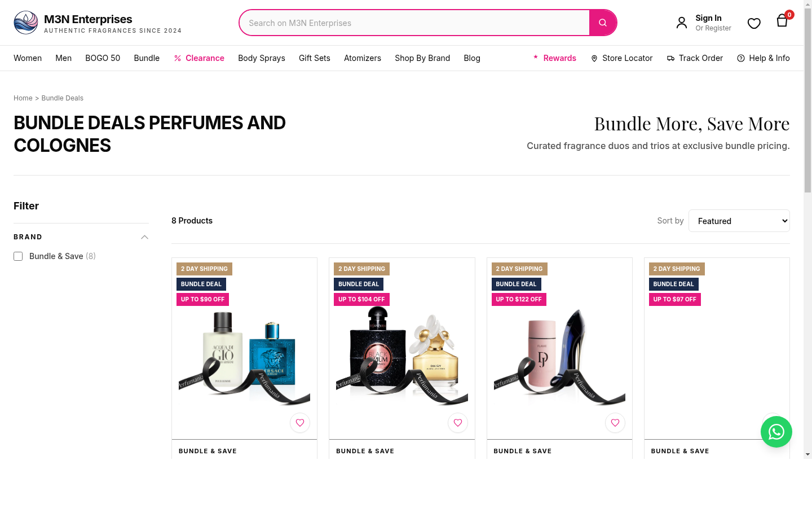Click the Home breadcrumb link

pos(23,98)
